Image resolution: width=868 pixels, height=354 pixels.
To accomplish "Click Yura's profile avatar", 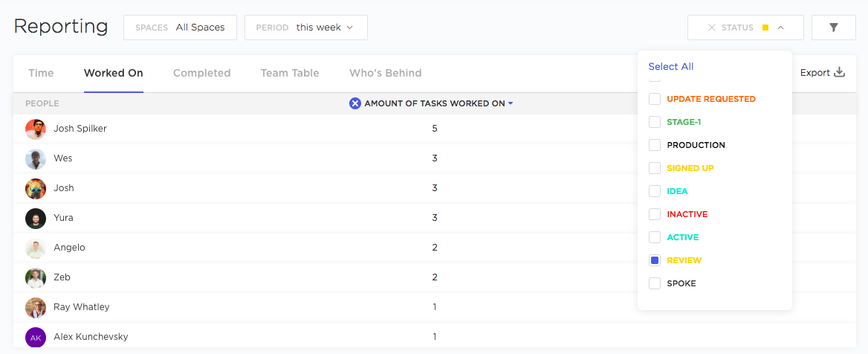I will 36,218.
